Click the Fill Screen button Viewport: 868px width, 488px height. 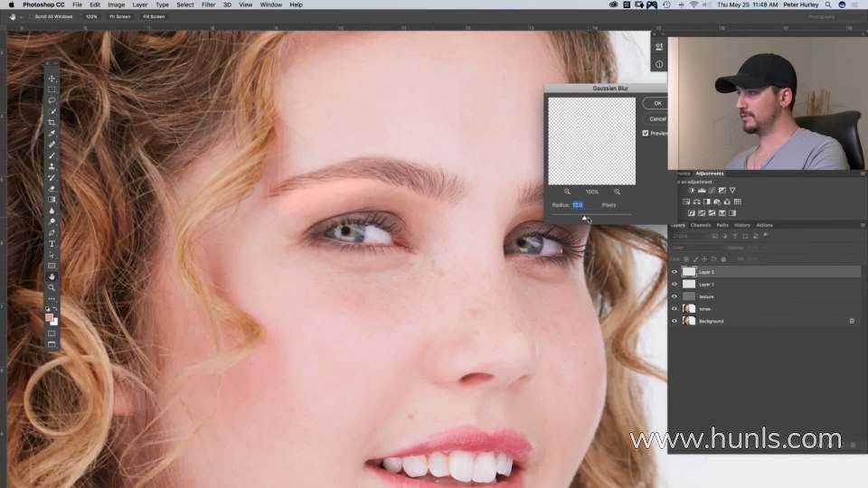pos(154,16)
